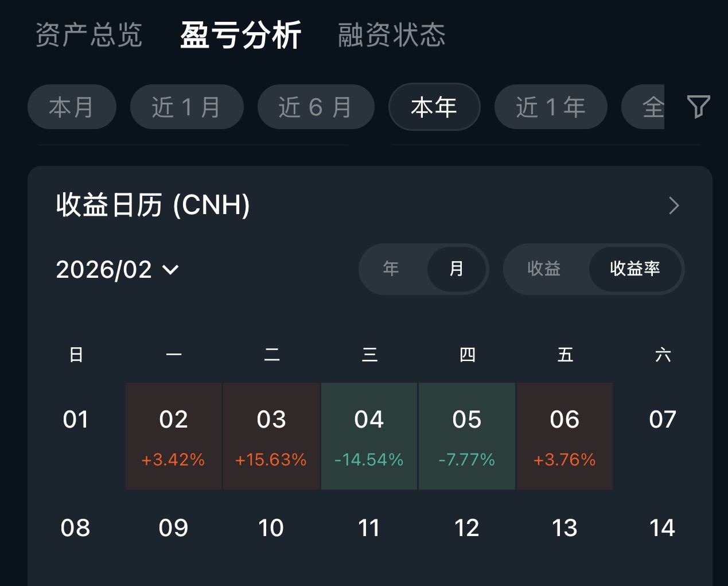The image size is (728, 586).
Task: Switch calendar to 月 (month) view
Action: [457, 269]
